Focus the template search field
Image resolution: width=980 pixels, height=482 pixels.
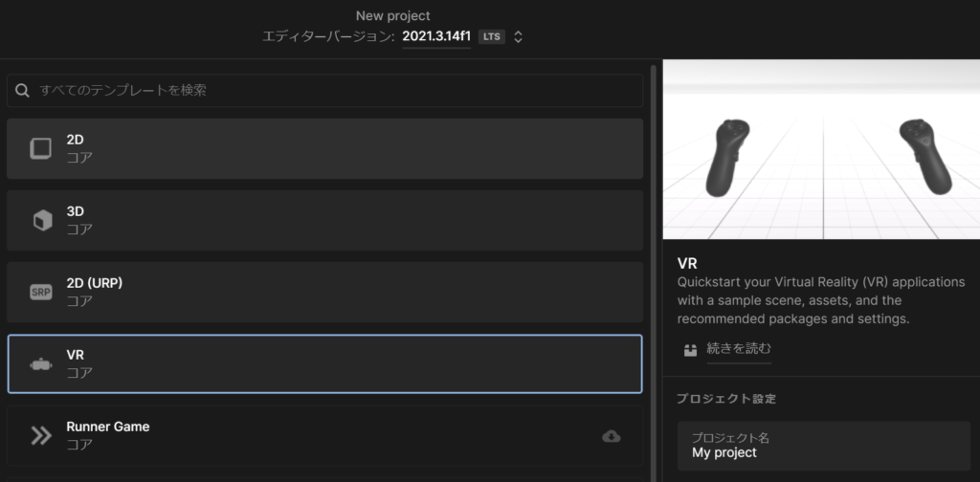click(325, 91)
